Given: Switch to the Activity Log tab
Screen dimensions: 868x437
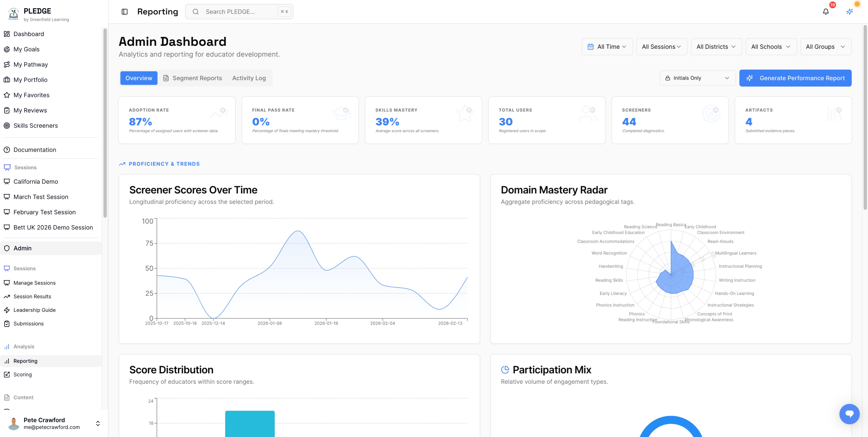Looking at the screenshot, I should pyautogui.click(x=249, y=78).
